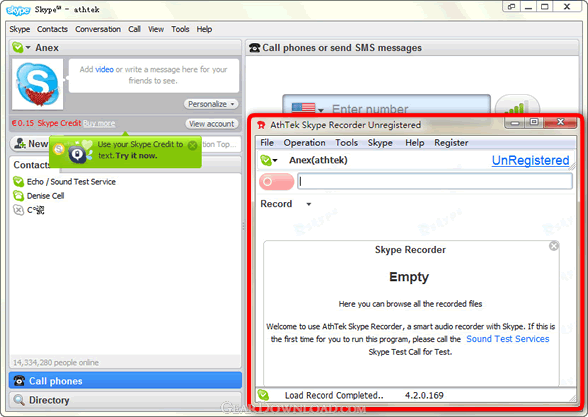Open the Operation menu in recorder
The height and width of the screenshot is (417, 588).
coord(304,143)
